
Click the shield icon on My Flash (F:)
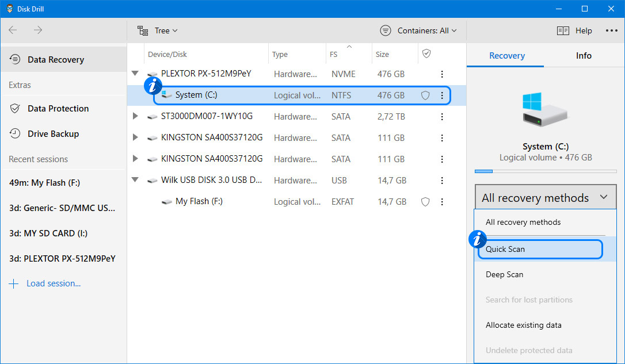click(x=425, y=201)
